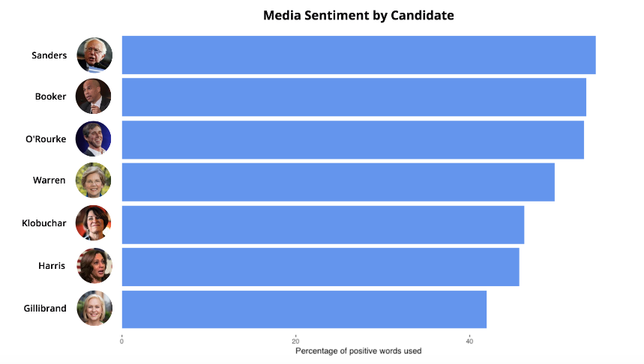Select Harris' circular portrait photo
644x364 pixels.
[x=94, y=266]
